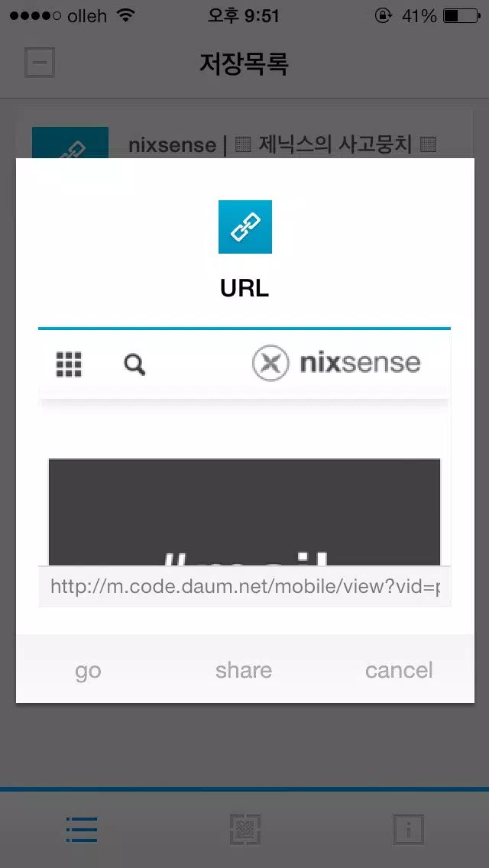This screenshot has height=868, width=489.
Task: Tap the nixsense saved list entry title
Action: tap(283, 145)
